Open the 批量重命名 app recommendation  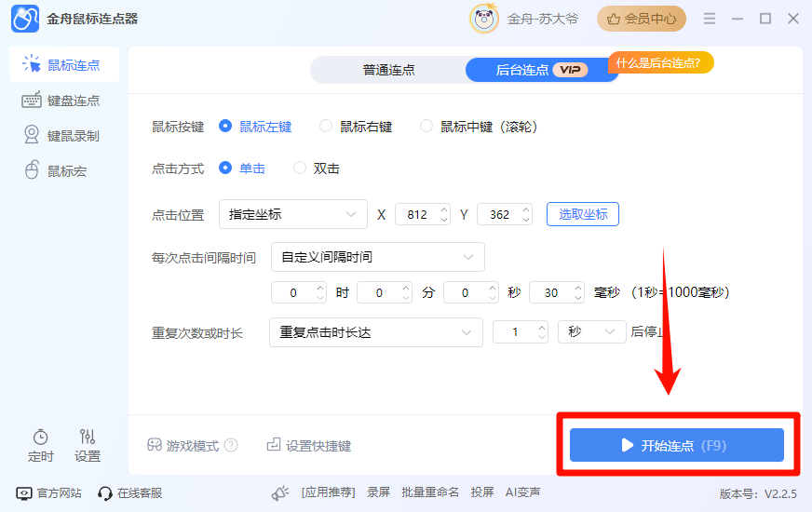[430, 492]
